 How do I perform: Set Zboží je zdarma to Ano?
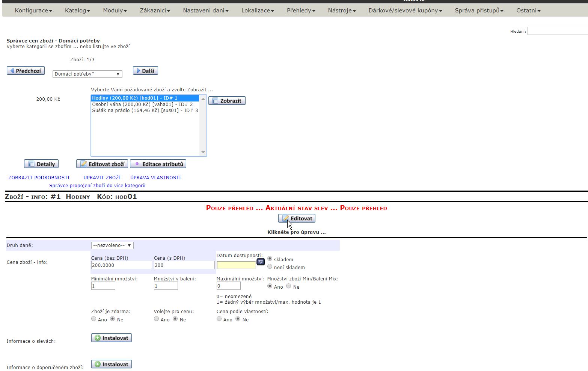click(94, 319)
